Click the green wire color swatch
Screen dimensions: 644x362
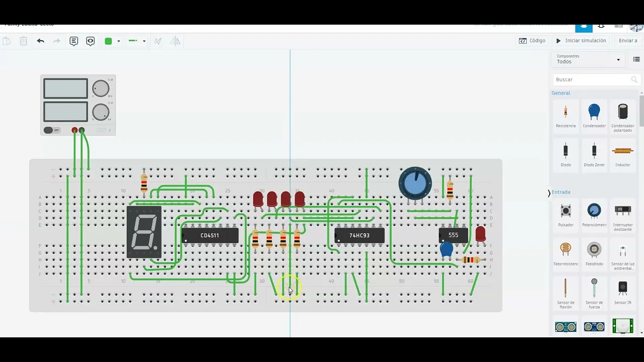(108, 41)
